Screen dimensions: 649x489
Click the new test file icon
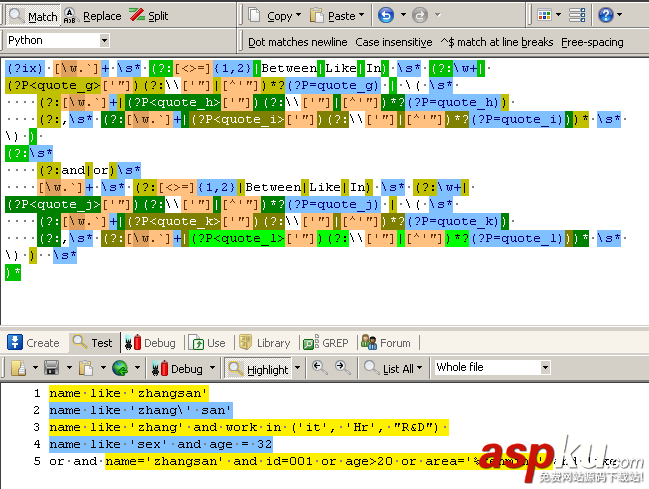pos(19,368)
